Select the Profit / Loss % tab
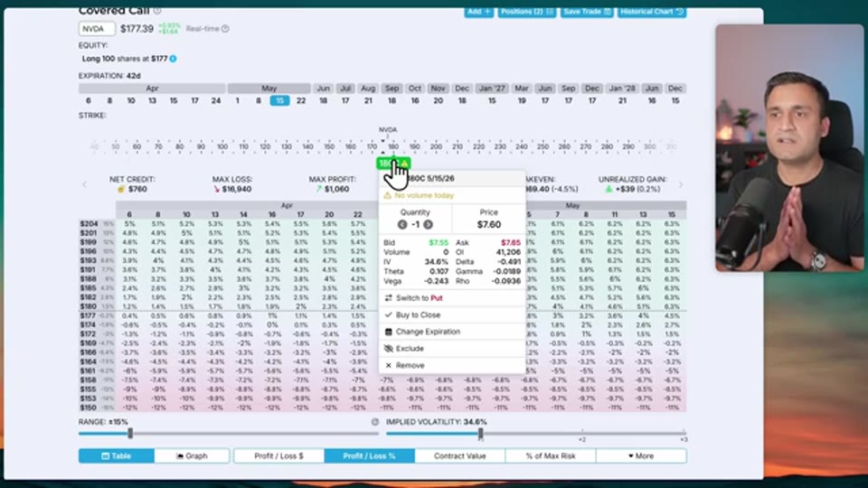Image resolution: width=868 pixels, height=488 pixels. [x=369, y=455]
